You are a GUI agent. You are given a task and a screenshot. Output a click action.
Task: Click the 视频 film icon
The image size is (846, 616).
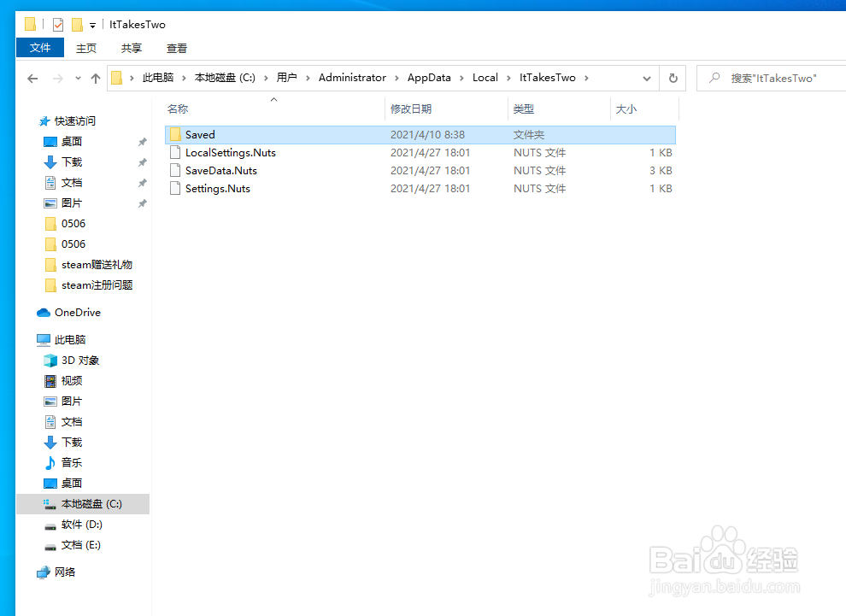point(50,381)
